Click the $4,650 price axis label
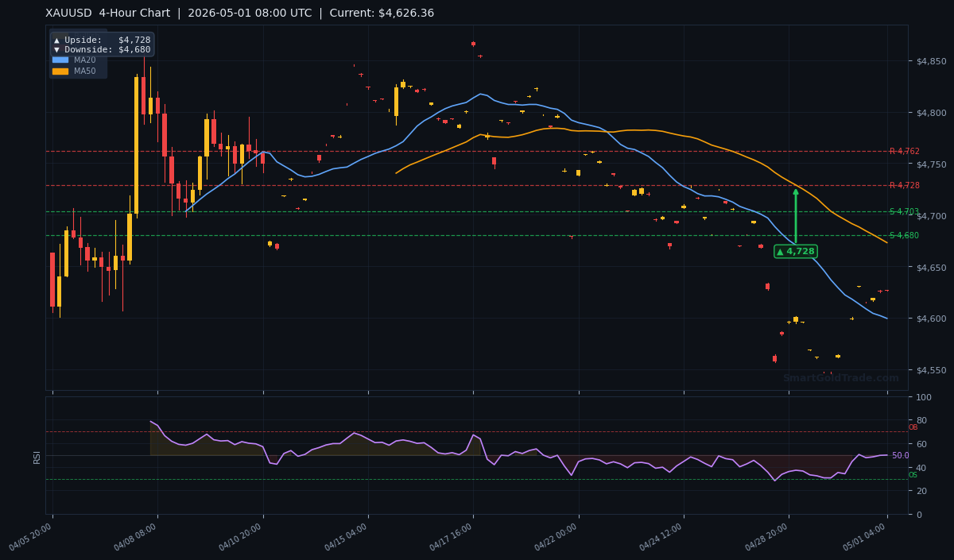Viewport: 954px width, 560px height. point(931,268)
